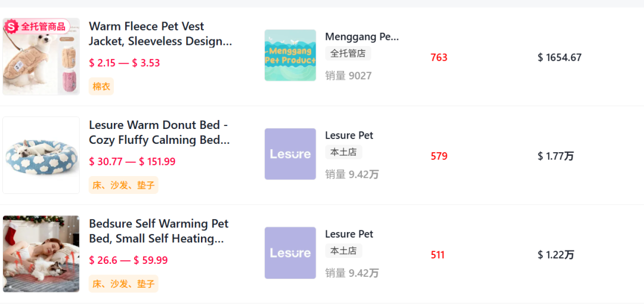Click the 全托管商品 badge on the vest image
This screenshot has height=305, width=644.
pyautogui.click(x=37, y=27)
